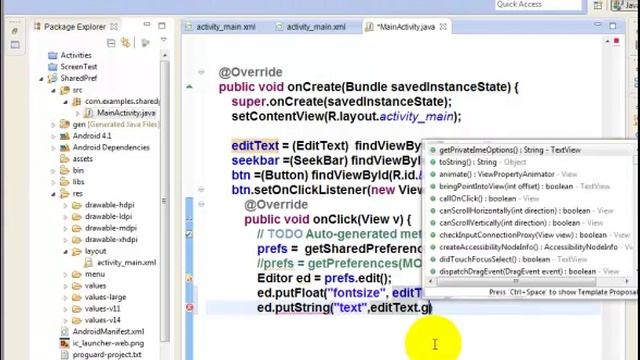
Task: Click Package Explorer vertical scrollbar thumb
Action: click(164, 200)
